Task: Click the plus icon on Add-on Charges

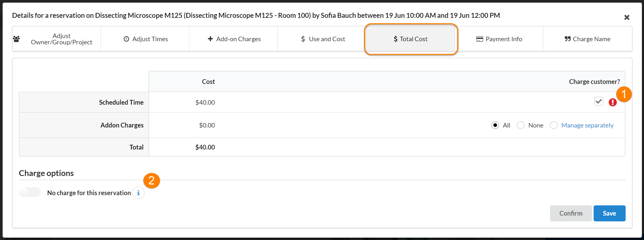Action: pyautogui.click(x=210, y=39)
